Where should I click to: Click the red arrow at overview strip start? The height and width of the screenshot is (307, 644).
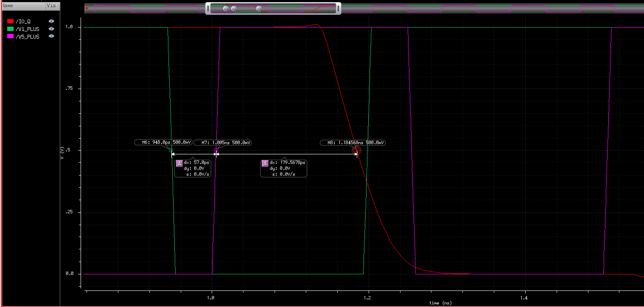pos(87,8)
